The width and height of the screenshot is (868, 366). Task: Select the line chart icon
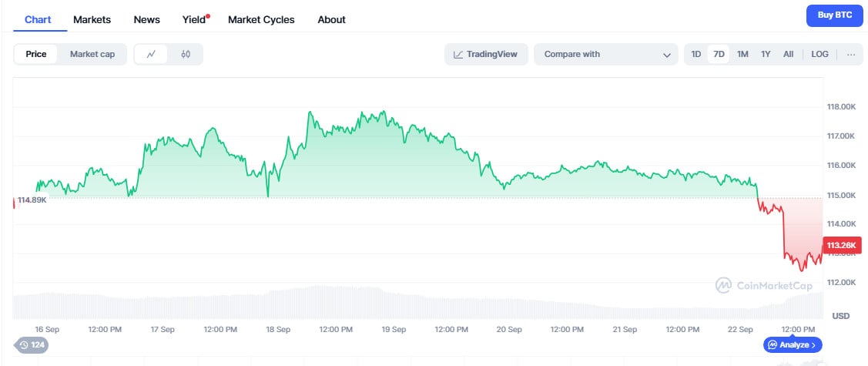point(152,54)
